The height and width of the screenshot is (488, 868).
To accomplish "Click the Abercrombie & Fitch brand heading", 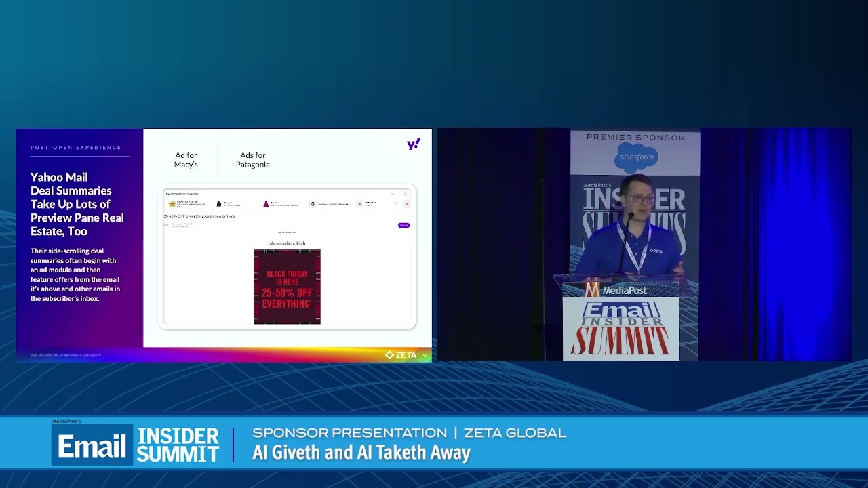I will pyautogui.click(x=287, y=243).
